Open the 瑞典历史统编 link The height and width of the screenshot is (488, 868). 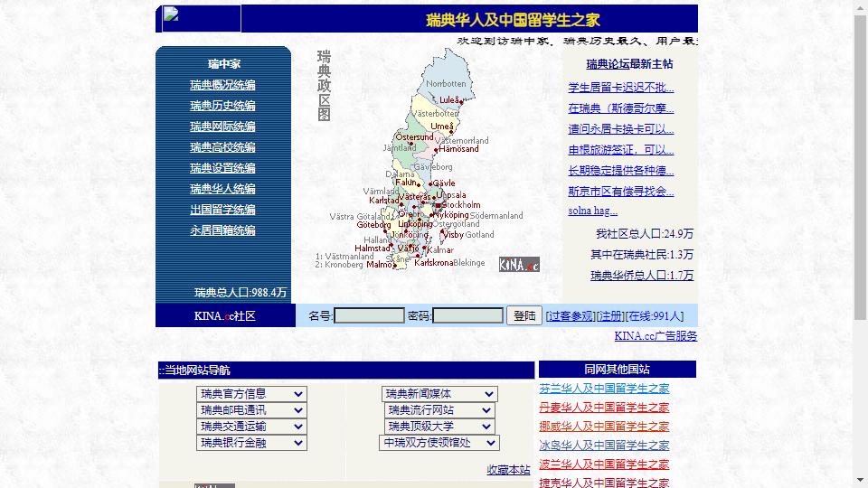tap(222, 106)
